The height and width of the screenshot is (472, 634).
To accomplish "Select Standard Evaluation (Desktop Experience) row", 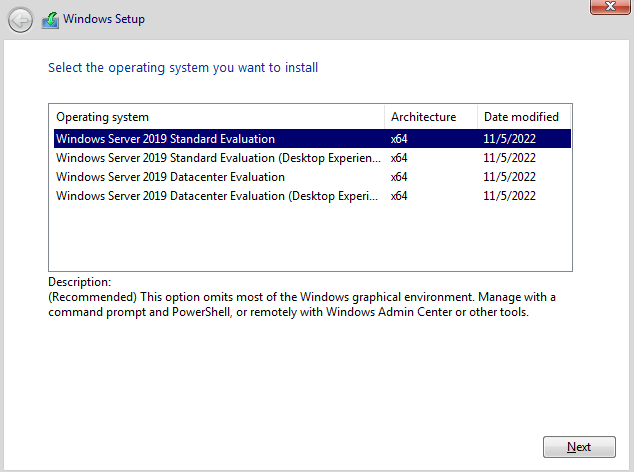I will (x=312, y=158).
